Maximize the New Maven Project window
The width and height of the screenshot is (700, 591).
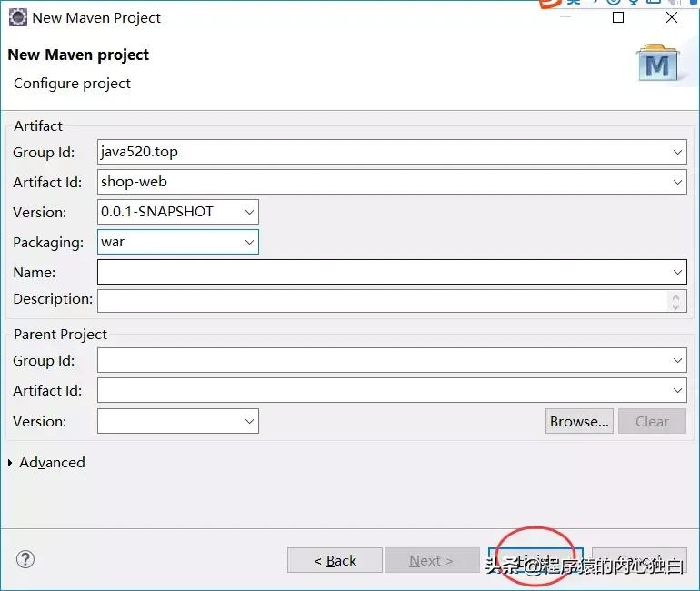(x=618, y=17)
